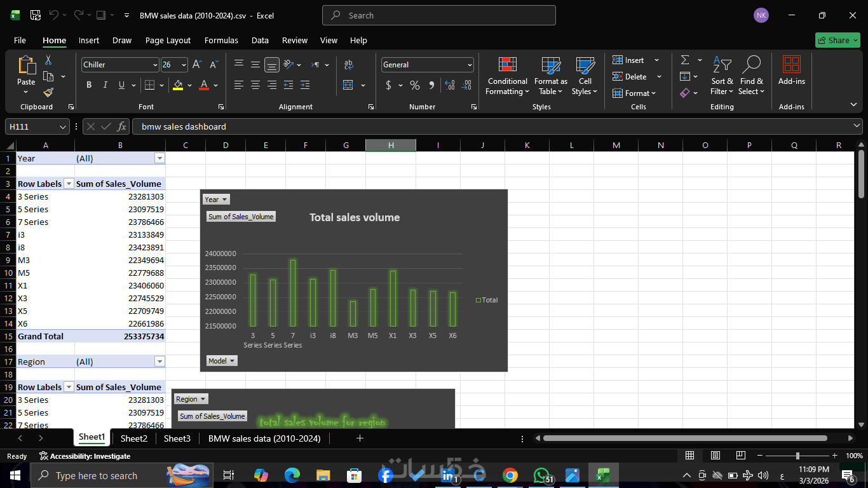
Task: Open Google Chrome from the taskbar
Action: click(510, 475)
